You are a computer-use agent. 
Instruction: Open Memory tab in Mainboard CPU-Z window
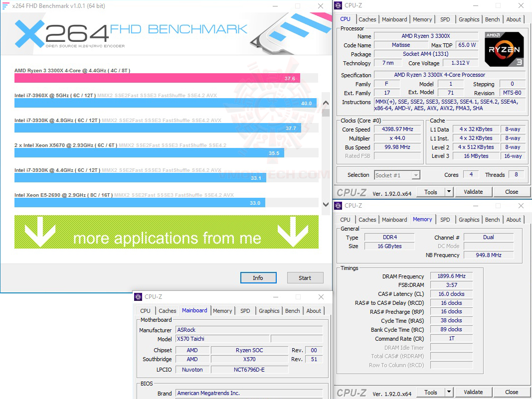(222, 311)
